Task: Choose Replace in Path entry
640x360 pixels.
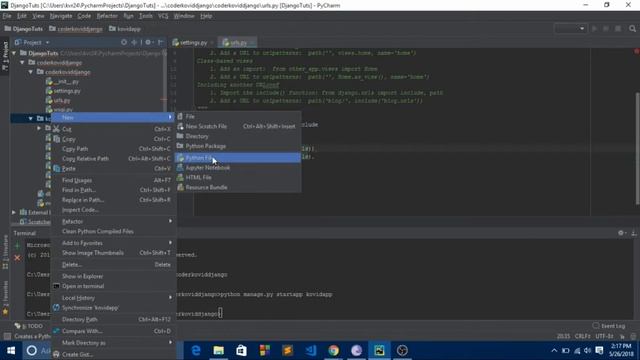Action: pyautogui.click(x=113, y=200)
